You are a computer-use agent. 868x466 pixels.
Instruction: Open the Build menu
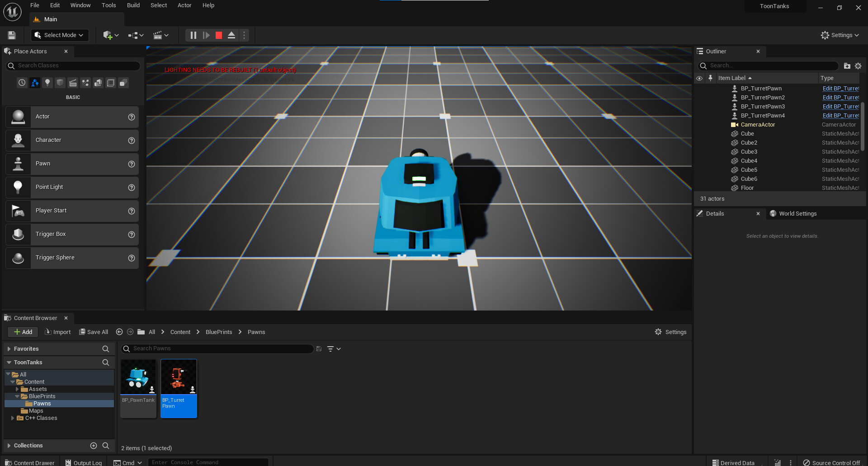click(133, 5)
